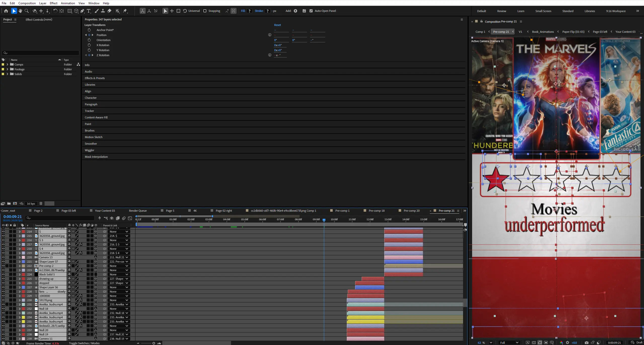The width and height of the screenshot is (644, 345).
Task: Click the Stroke color swatch
Action: pos(268,11)
